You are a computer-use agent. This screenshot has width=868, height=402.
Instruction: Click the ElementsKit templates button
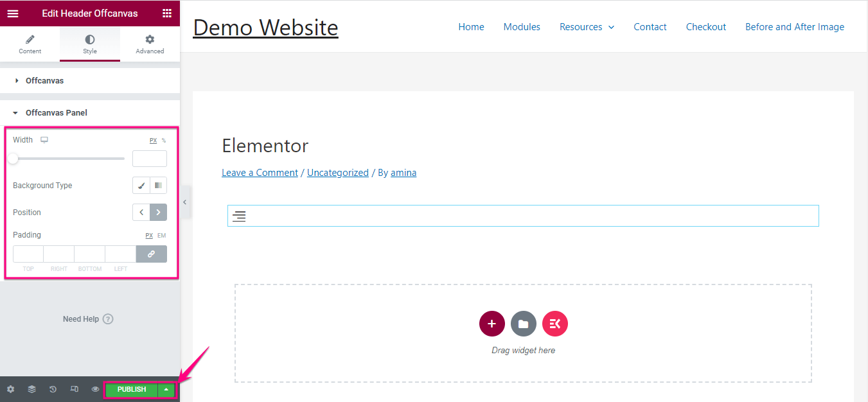[x=555, y=324]
